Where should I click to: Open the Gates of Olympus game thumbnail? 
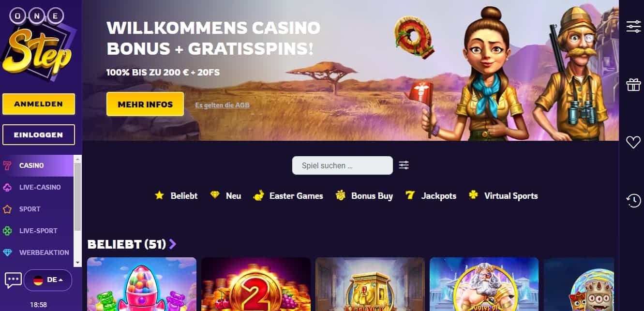tap(484, 284)
